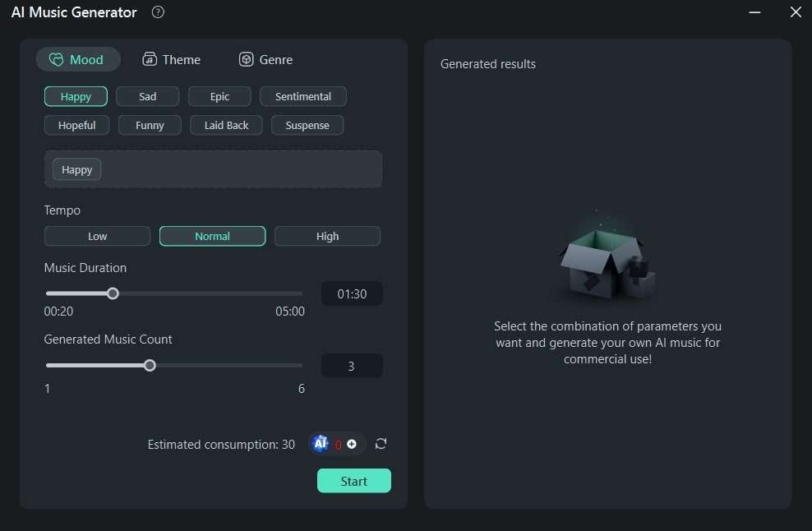Click the 01:30 duration value field
812x531 pixels.
352,293
